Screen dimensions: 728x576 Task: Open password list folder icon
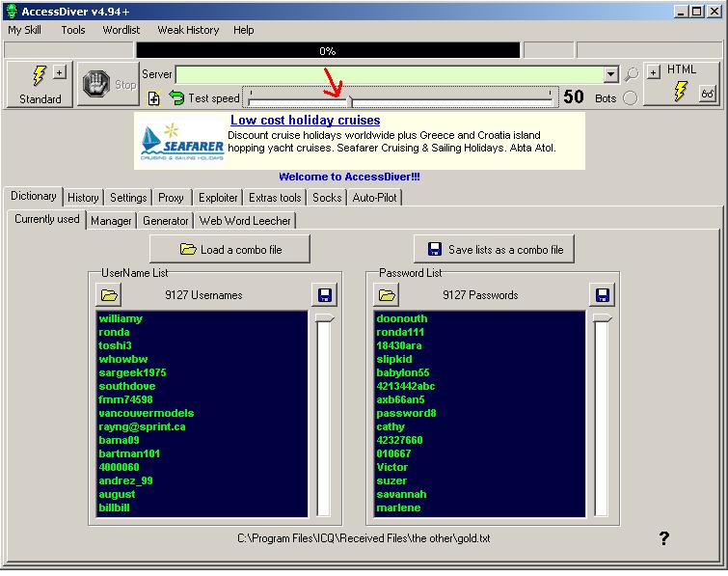pos(387,295)
